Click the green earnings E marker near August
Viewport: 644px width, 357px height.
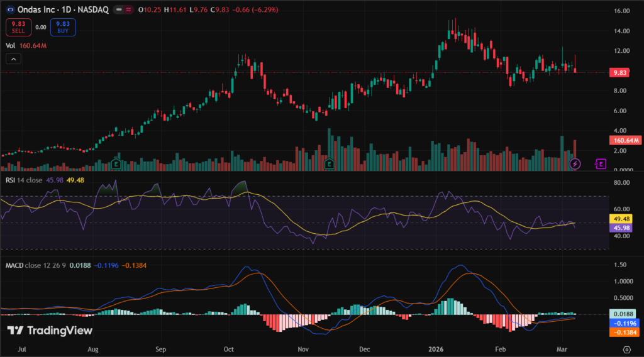(116, 164)
